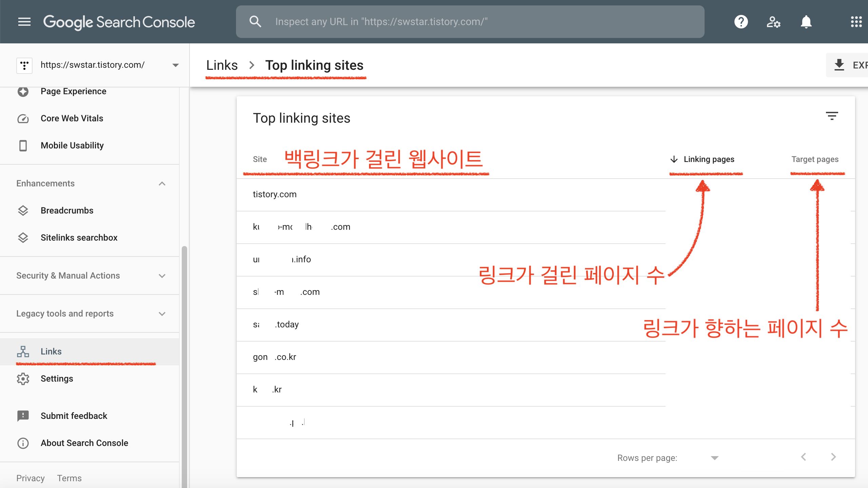
Task: Open the Google apps grid
Action: 856,22
